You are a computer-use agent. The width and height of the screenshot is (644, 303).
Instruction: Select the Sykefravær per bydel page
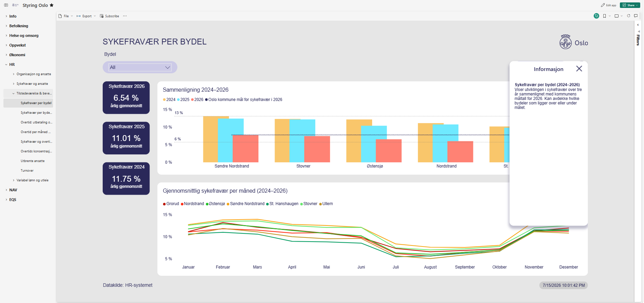(x=28, y=103)
